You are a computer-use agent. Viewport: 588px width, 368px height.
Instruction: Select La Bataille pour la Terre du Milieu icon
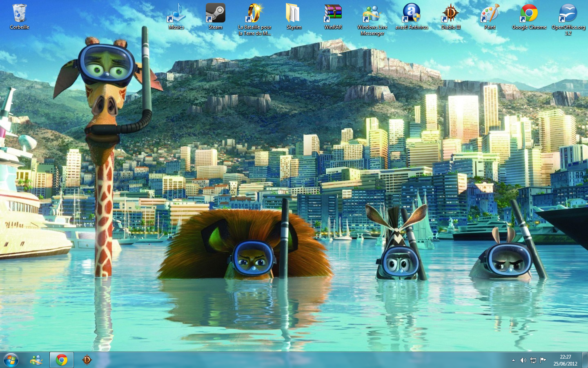254,19
